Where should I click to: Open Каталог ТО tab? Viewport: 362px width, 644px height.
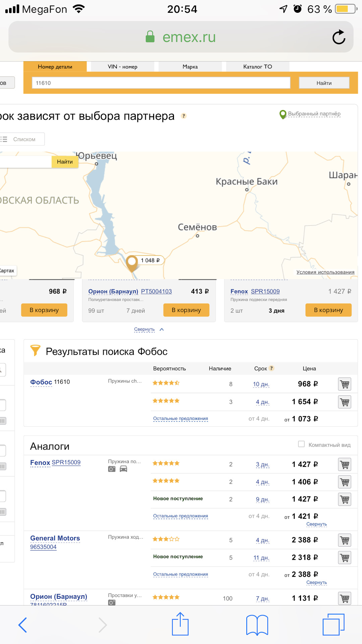click(x=257, y=67)
